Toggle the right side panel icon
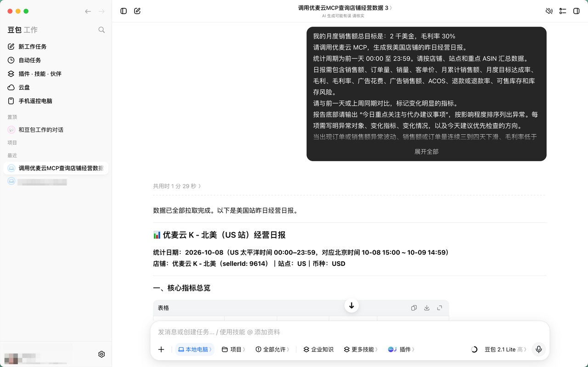This screenshot has width=588, height=367. click(577, 11)
